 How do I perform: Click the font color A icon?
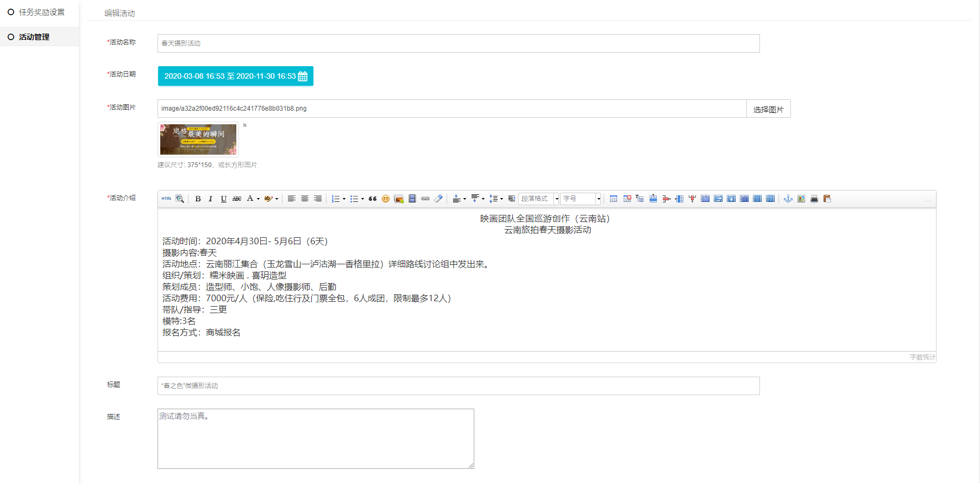point(250,199)
